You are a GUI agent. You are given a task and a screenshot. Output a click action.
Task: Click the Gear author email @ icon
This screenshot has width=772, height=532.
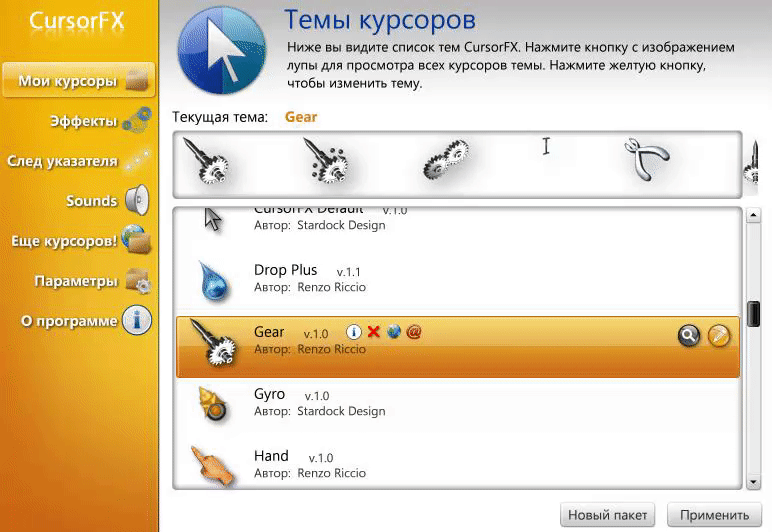click(414, 332)
